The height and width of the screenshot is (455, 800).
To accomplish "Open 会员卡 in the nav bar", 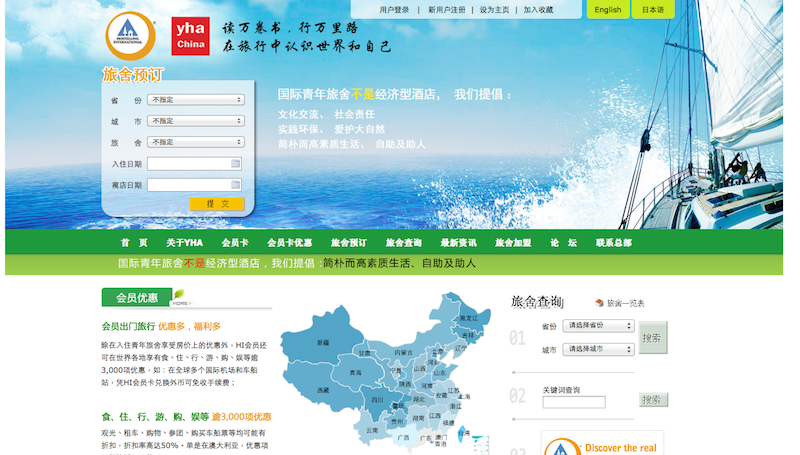I will [x=235, y=243].
